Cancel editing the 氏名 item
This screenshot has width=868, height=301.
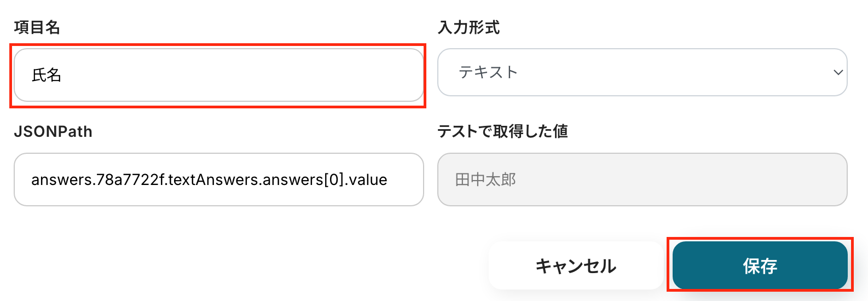pyautogui.click(x=576, y=265)
